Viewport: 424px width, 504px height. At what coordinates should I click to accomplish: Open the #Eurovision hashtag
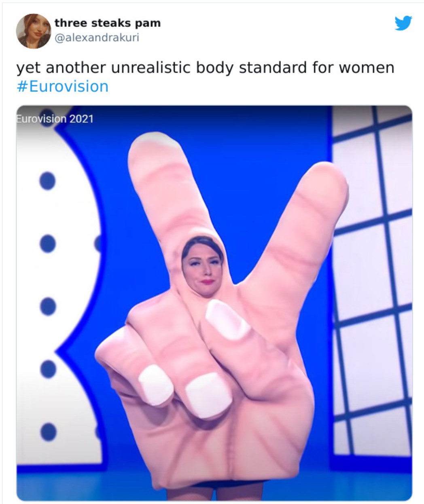point(63,86)
